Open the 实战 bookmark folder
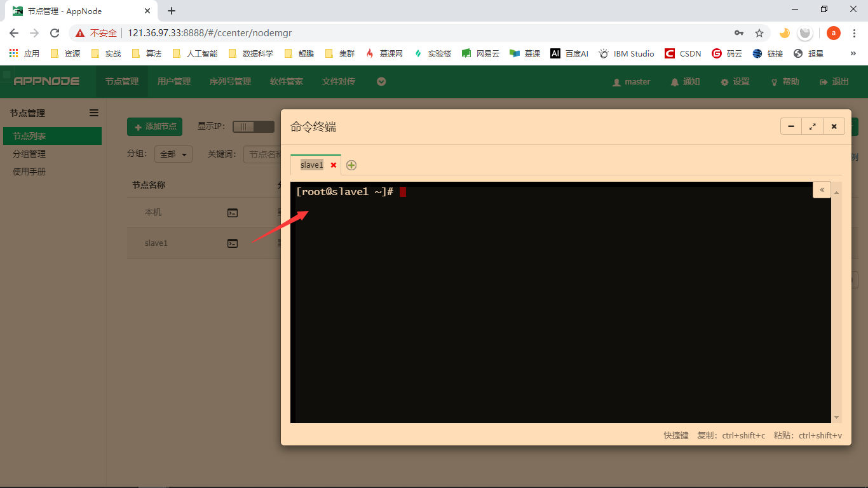This screenshot has width=868, height=488. tap(106, 53)
